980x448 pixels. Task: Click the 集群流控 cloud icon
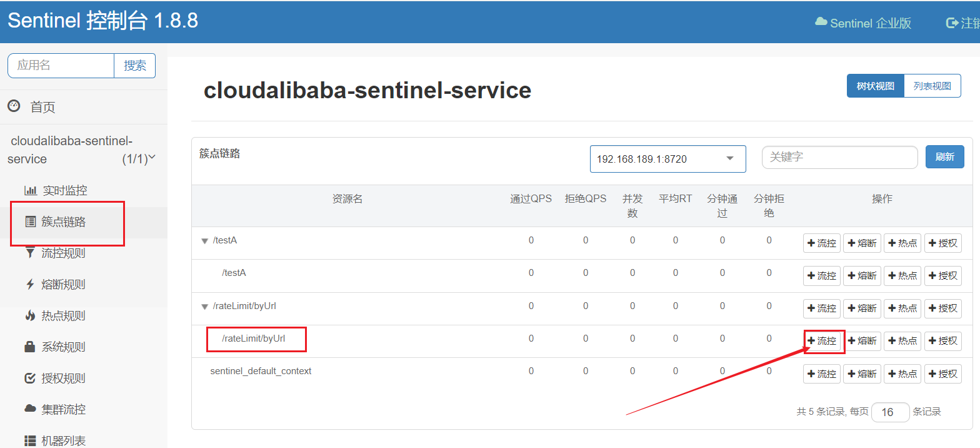(30, 409)
